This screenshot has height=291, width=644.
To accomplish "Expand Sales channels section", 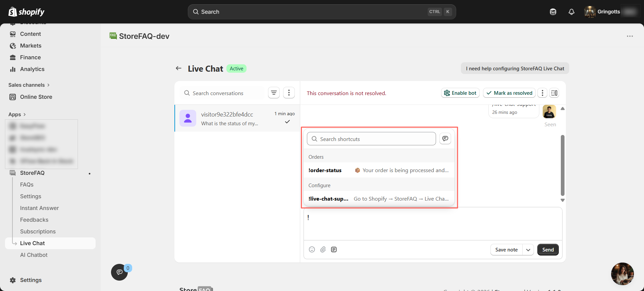I will 29,85.
